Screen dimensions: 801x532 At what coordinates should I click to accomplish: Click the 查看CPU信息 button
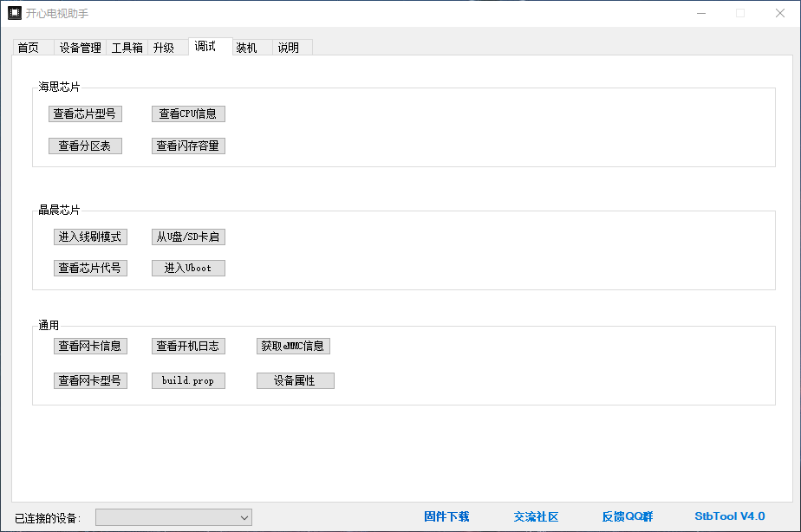point(188,114)
